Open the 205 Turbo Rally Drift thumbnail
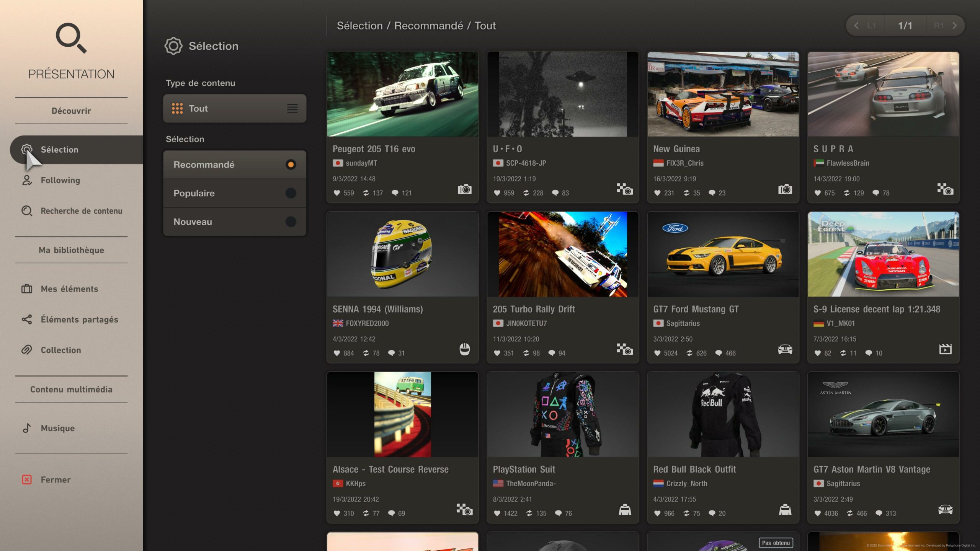This screenshot has height=551, width=980. pos(563,254)
